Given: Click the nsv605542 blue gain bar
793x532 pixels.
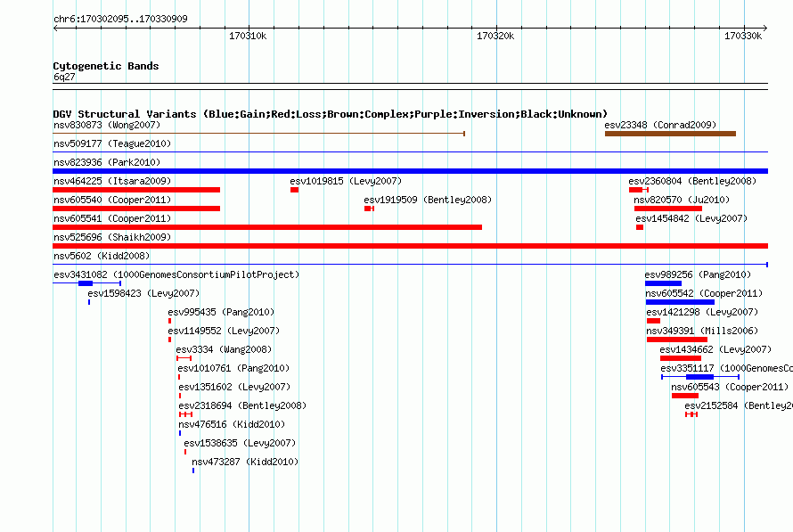Looking at the screenshot, I should coord(680,302).
